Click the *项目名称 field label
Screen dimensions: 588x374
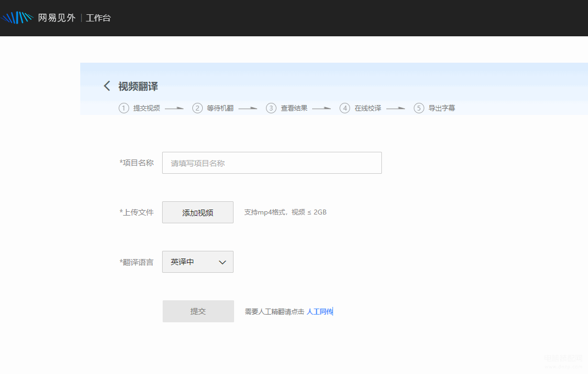[136, 163]
